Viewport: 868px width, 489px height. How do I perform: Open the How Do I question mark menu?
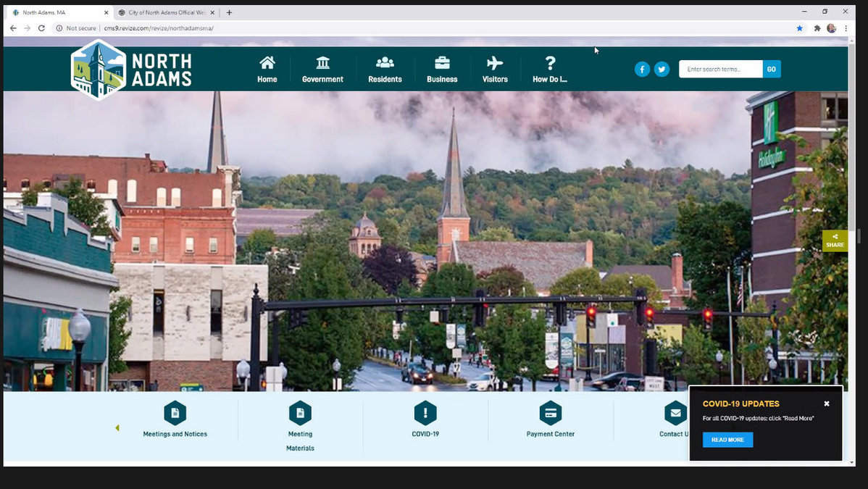point(550,63)
